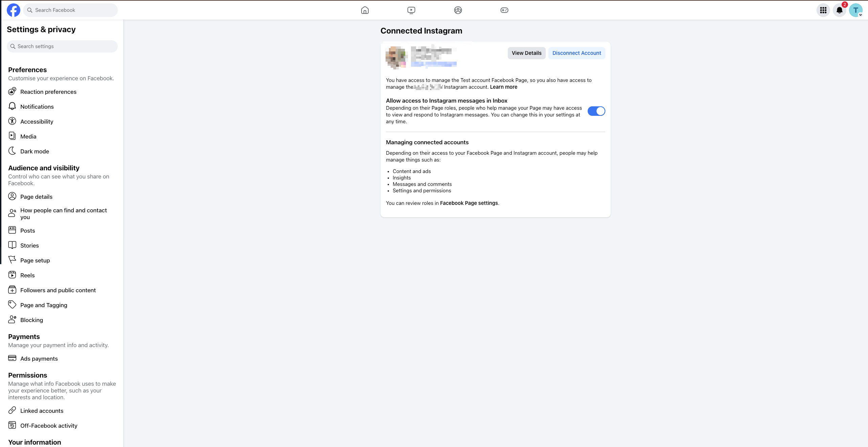Click the View Details button

(x=526, y=53)
